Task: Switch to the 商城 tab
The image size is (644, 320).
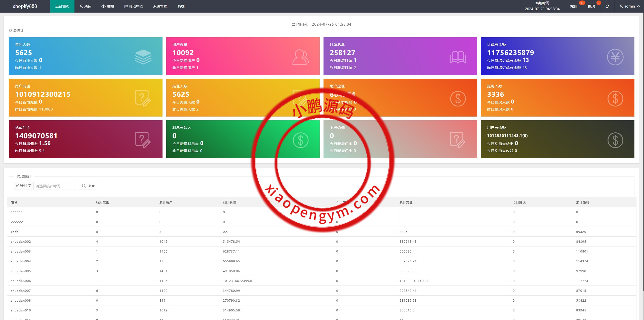Action: click(x=181, y=6)
